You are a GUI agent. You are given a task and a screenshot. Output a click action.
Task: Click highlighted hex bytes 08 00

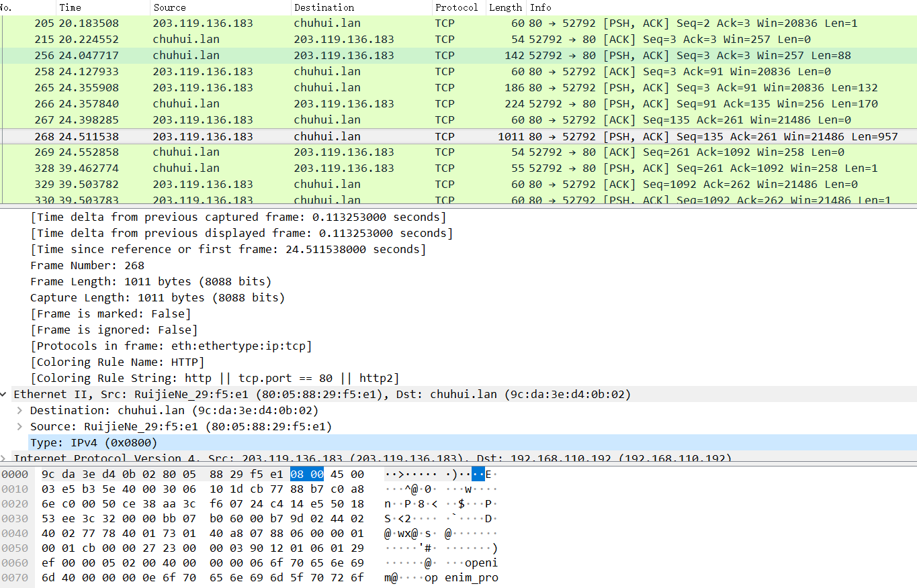[x=306, y=475]
